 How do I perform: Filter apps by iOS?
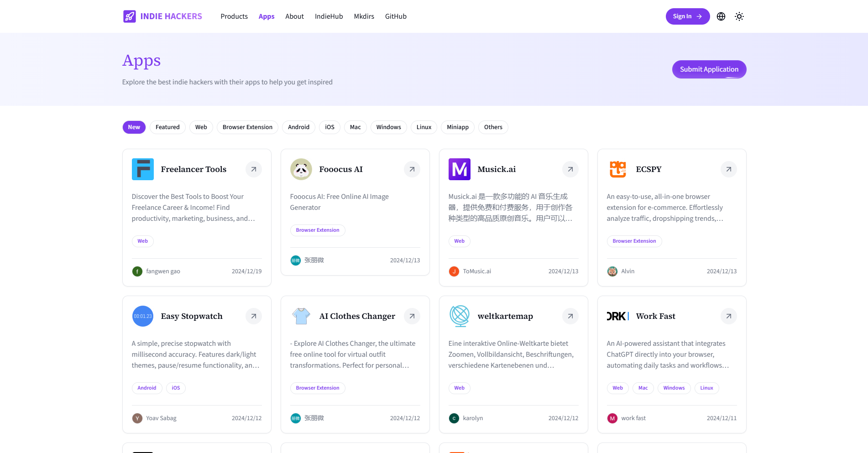coord(329,127)
